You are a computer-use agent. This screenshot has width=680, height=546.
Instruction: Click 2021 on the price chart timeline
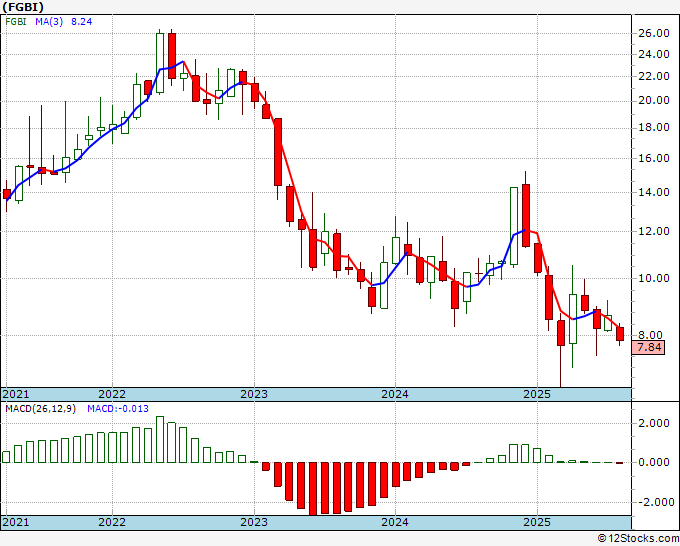tap(16, 394)
